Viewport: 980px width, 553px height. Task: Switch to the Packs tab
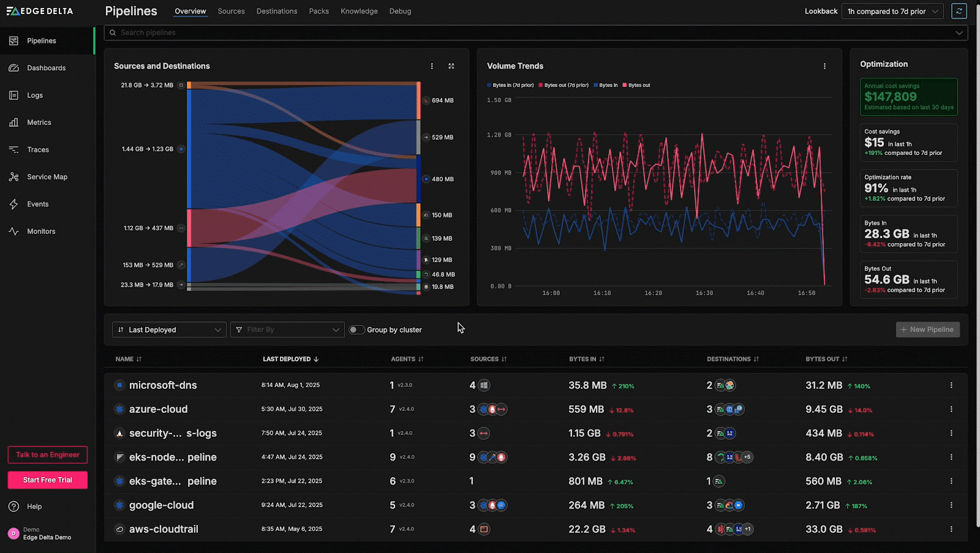(x=318, y=11)
